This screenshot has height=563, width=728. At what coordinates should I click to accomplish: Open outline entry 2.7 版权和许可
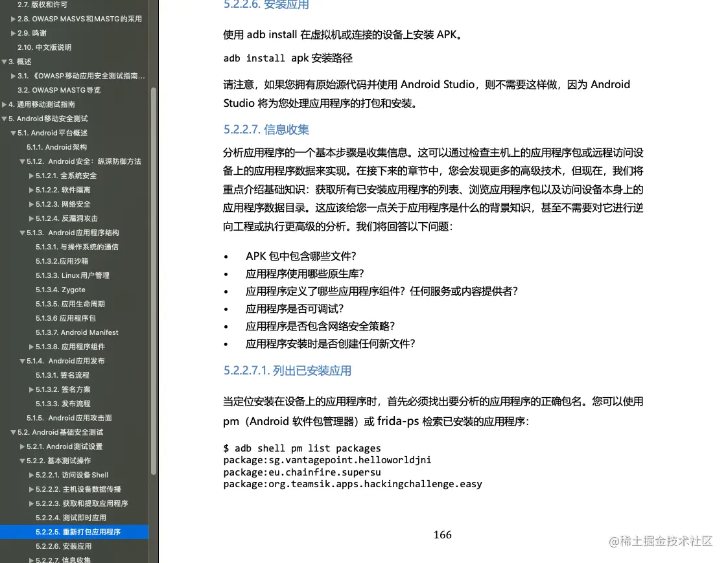pyautogui.click(x=42, y=5)
